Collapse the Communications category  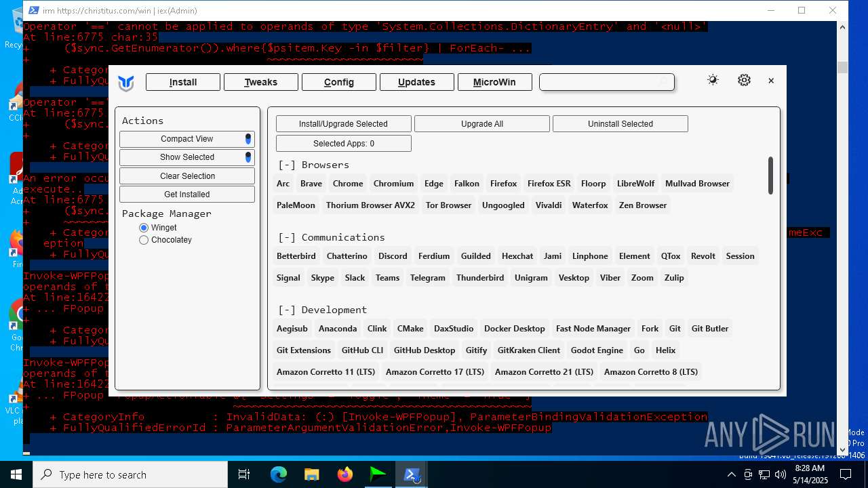coord(332,237)
